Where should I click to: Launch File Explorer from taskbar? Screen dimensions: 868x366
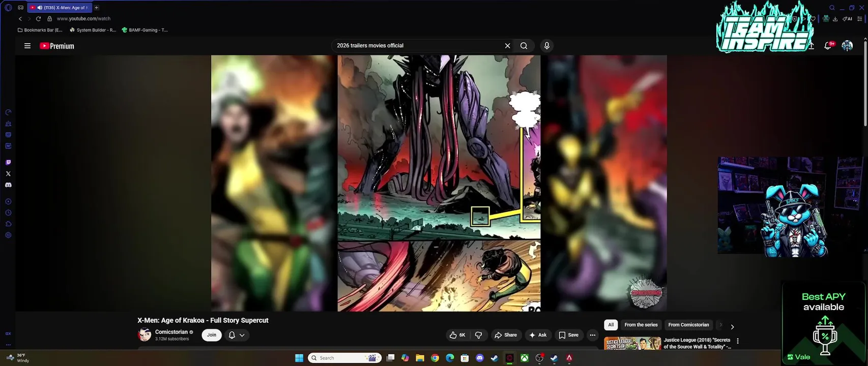(420, 358)
